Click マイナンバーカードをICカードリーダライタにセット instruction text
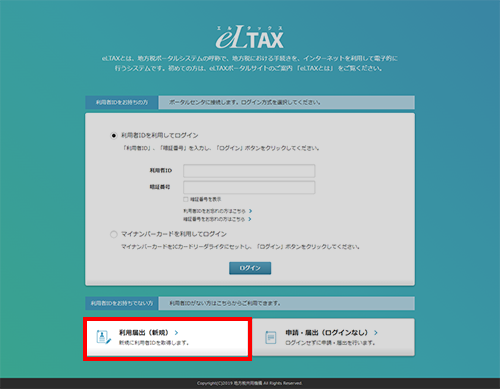Viewport: 500px width, 389px height. click(240, 247)
